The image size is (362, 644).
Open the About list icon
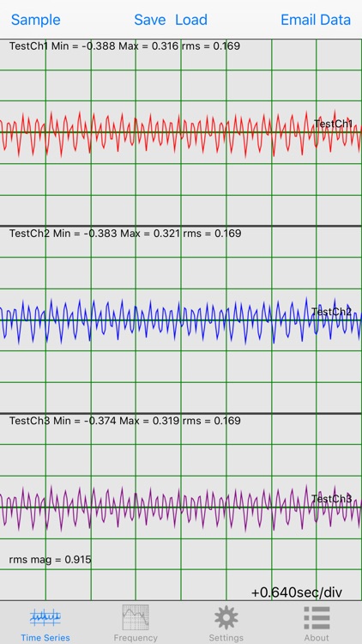click(x=317, y=617)
